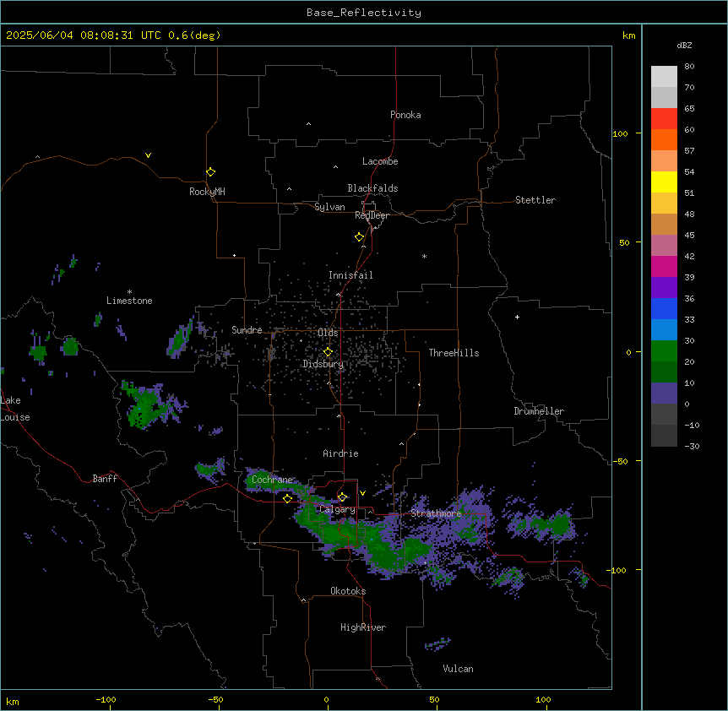
Task: Click the ThreeHills label
Action: [454, 353]
